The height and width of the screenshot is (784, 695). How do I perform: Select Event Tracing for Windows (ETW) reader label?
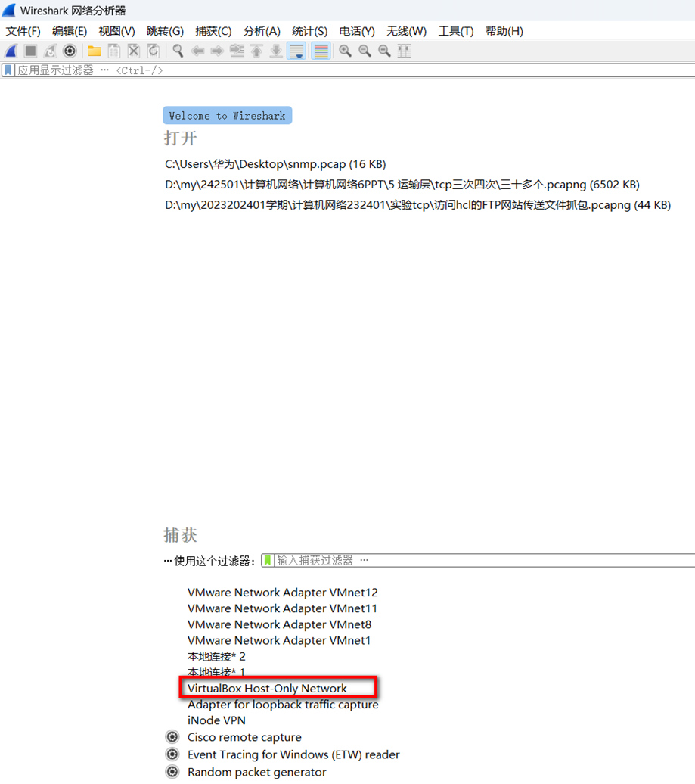[293, 754]
